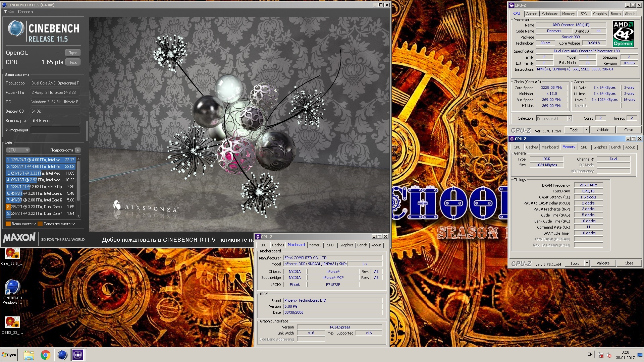Open About tab in CPU-Z Memory window
The height and width of the screenshot is (362, 644).
point(630,147)
